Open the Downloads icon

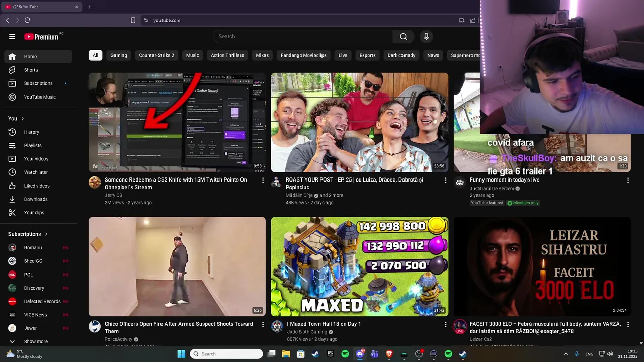pos(12,199)
